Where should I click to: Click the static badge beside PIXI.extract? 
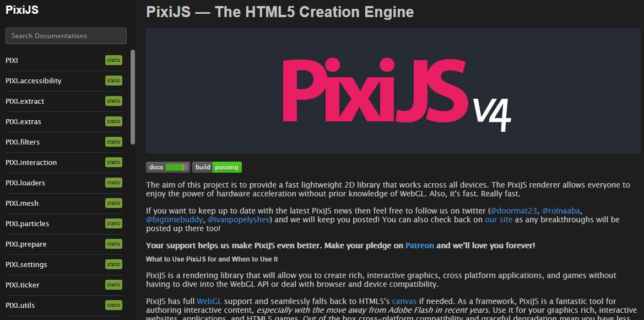coord(114,101)
